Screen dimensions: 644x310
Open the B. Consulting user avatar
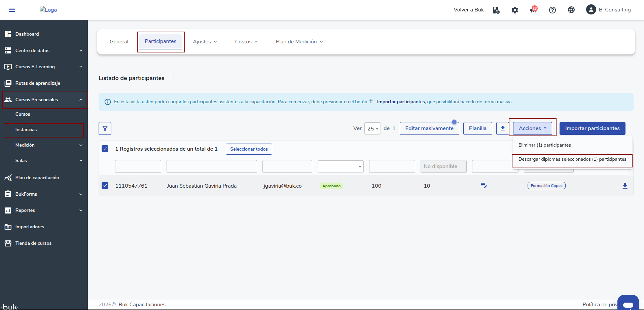click(591, 9)
